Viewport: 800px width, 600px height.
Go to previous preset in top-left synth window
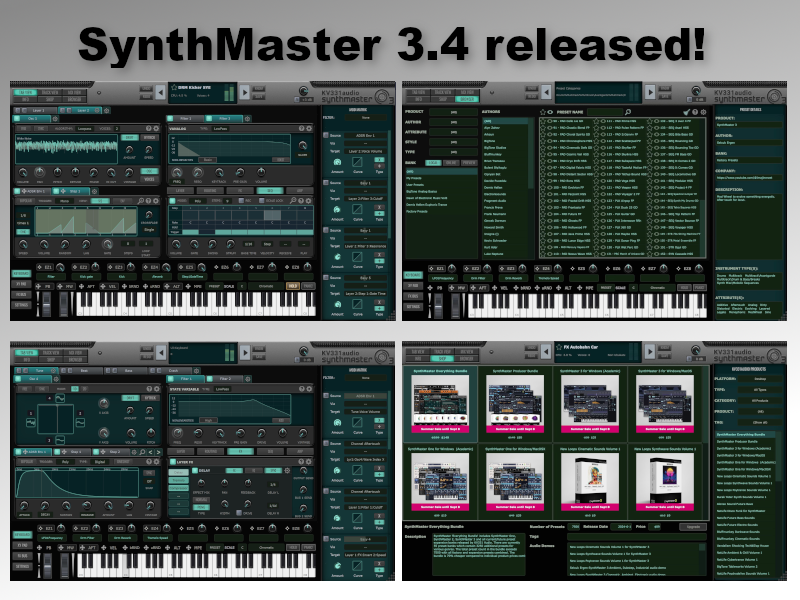click(160, 92)
